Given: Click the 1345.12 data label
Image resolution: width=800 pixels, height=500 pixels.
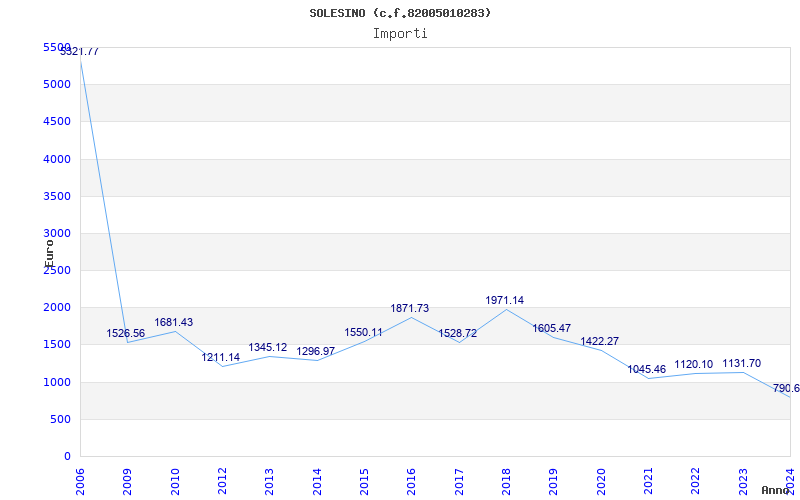Looking at the screenshot, I should 268,347.
